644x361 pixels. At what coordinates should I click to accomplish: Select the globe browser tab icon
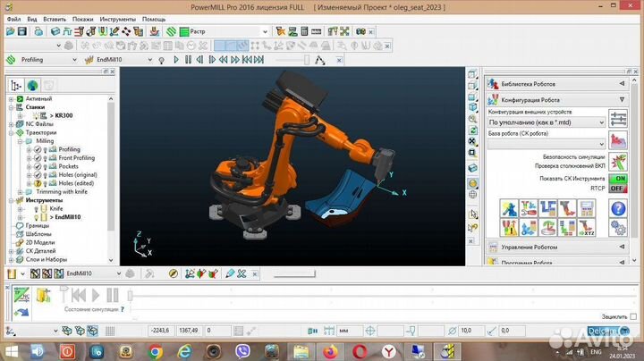tap(32, 85)
